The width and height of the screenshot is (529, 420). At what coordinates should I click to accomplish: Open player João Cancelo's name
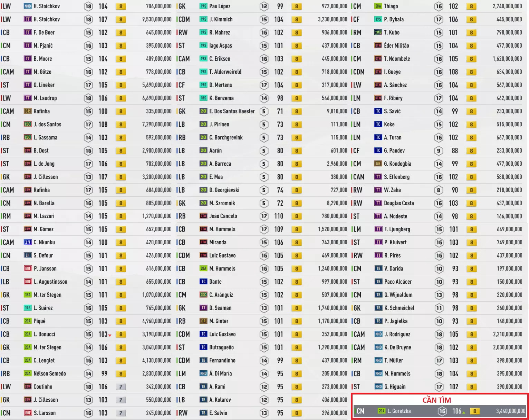pos(223,216)
